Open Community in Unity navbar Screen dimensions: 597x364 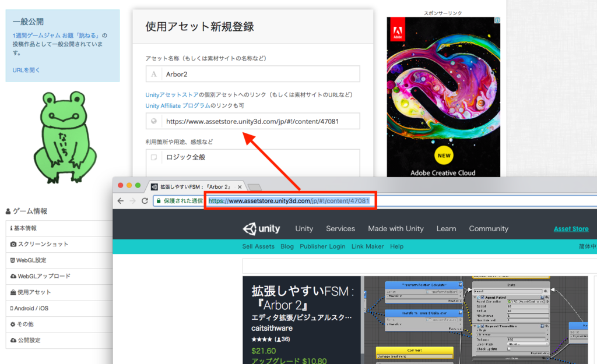(x=489, y=229)
